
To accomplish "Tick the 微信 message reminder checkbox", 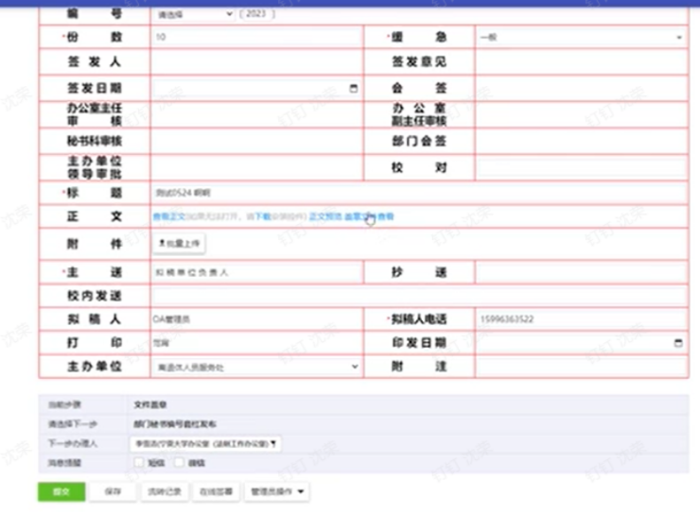I will tap(180, 463).
